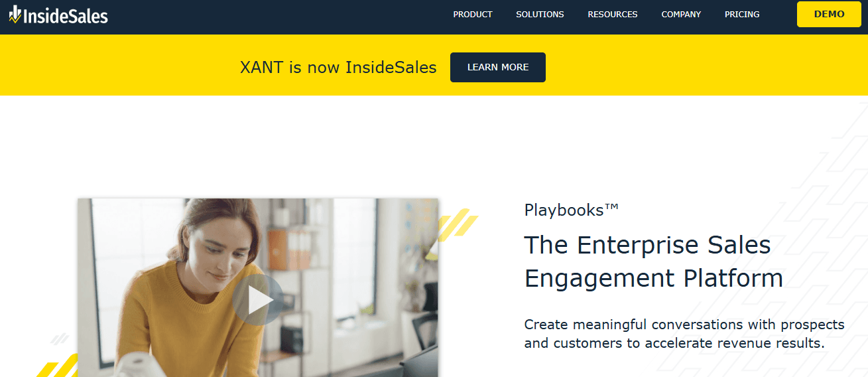Viewport: 868px width, 377px height.
Task: Click the 'XANT is now InsideSales' banner text
Action: click(x=338, y=67)
